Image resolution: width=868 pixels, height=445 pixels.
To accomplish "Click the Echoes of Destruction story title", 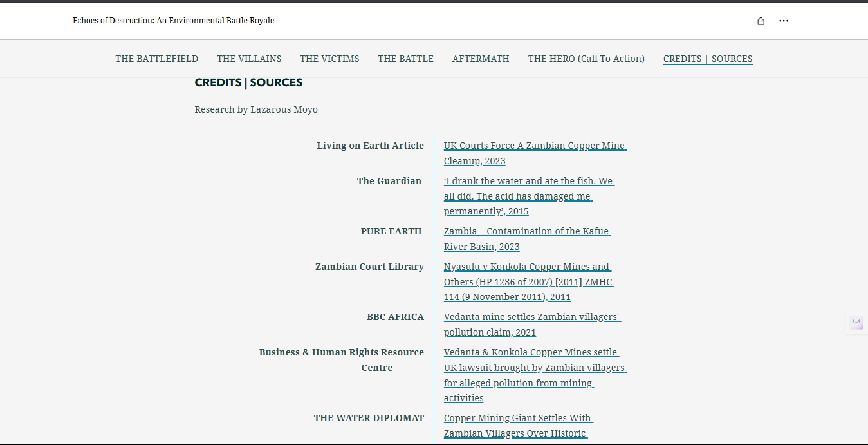I will coord(173,21).
